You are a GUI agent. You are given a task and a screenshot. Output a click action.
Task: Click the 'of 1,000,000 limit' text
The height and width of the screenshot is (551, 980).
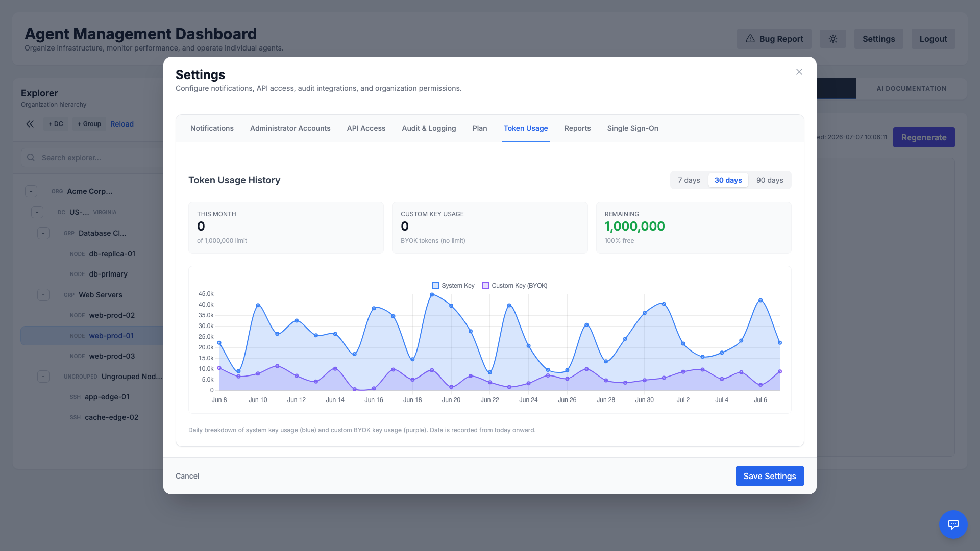pos(222,241)
